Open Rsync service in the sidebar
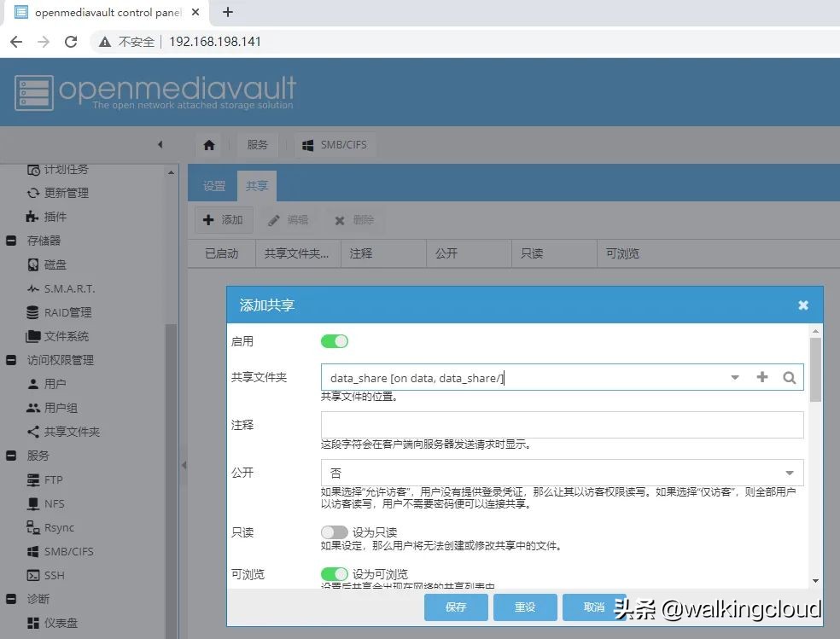This screenshot has height=639, width=840. point(50,528)
